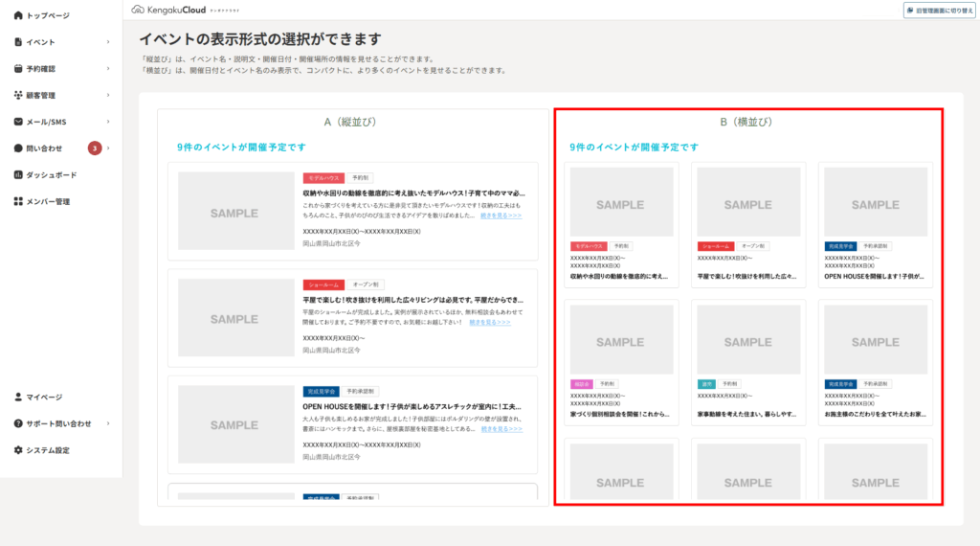Click SAMPLE image of モデルハウス card in panel A

(x=235, y=212)
